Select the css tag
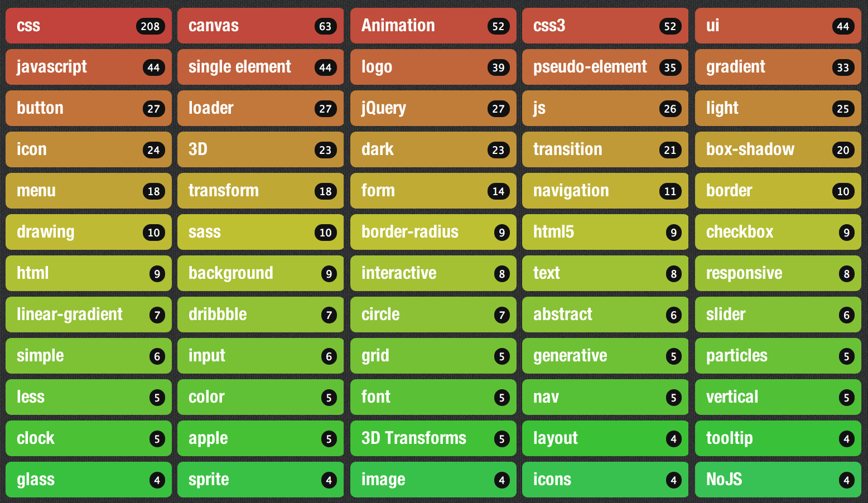This screenshot has height=503, width=868. [88, 26]
